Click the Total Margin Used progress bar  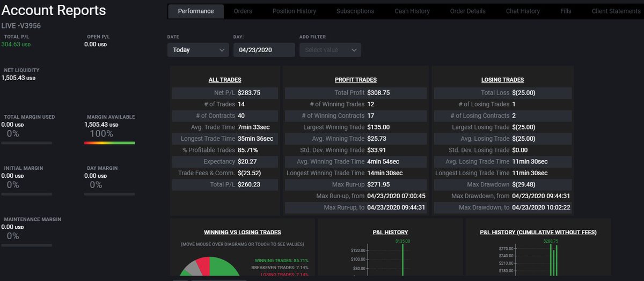(x=27, y=143)
